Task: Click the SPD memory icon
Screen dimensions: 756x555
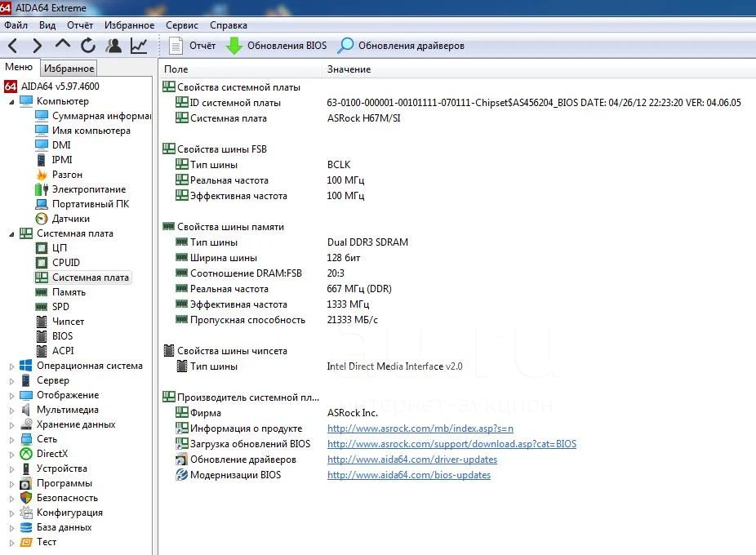Action: tap(42, 307)
